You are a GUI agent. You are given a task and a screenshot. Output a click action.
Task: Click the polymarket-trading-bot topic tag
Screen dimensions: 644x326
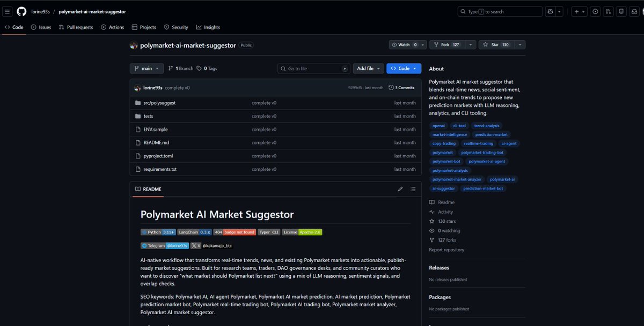click(x=482, y=153)
